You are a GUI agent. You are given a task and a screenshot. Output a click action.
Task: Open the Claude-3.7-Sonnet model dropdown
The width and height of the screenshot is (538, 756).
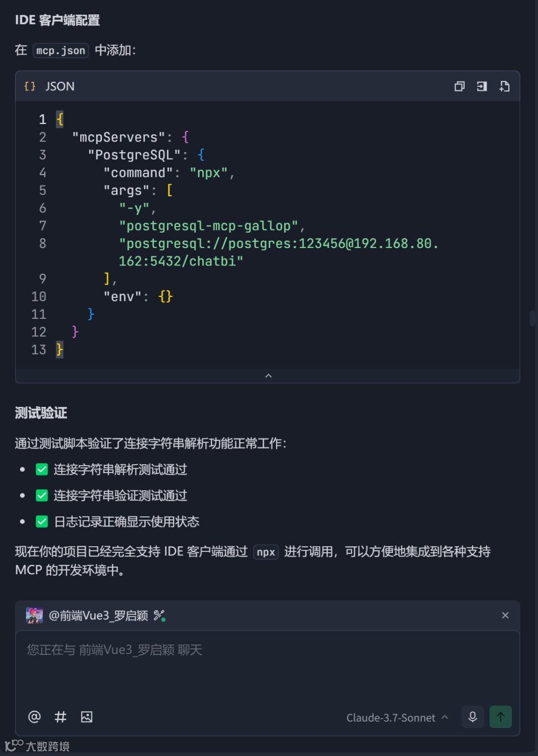[397, 718]
